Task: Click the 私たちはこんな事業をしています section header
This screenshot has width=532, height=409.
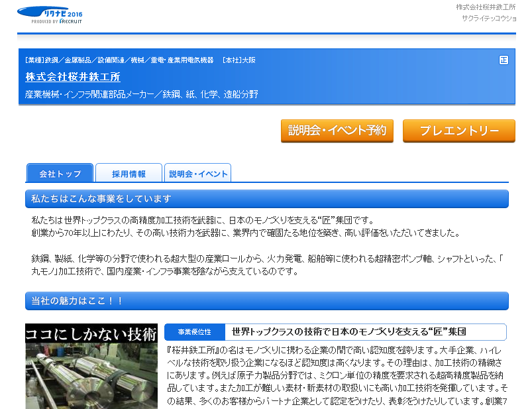Action: coord(267,199)
